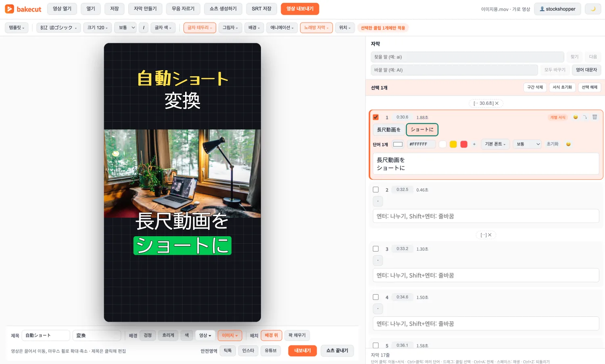Open the 위치 dropdown
605x364 pixels.
click(345, 28)
